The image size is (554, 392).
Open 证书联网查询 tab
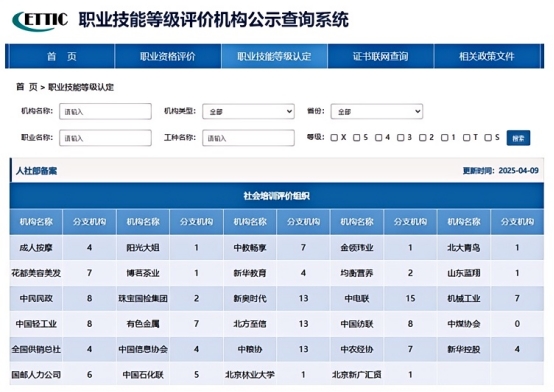coord(381,56)
